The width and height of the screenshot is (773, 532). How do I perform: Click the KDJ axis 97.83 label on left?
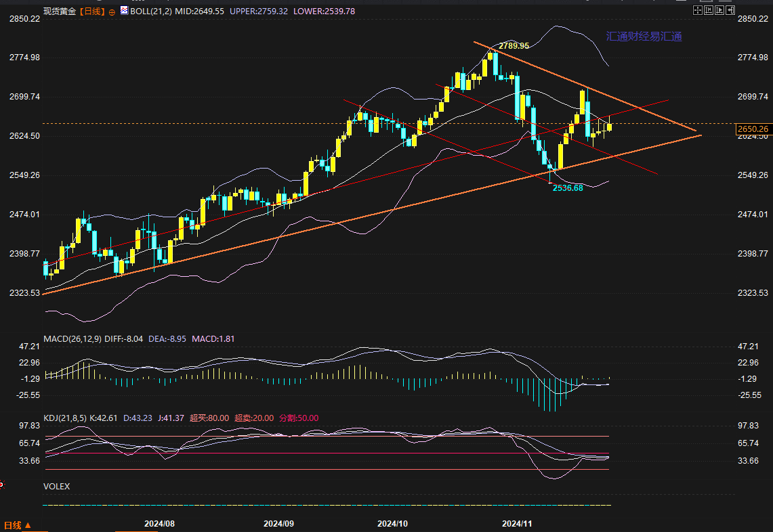30,426
